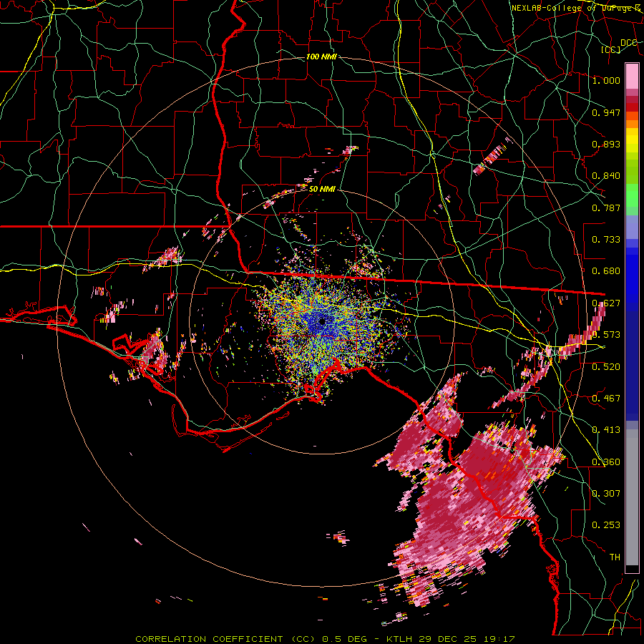Viewport: 644px width, 644px height.
Task: Click the 100 NMI range ring label
Action: (321, 57)
